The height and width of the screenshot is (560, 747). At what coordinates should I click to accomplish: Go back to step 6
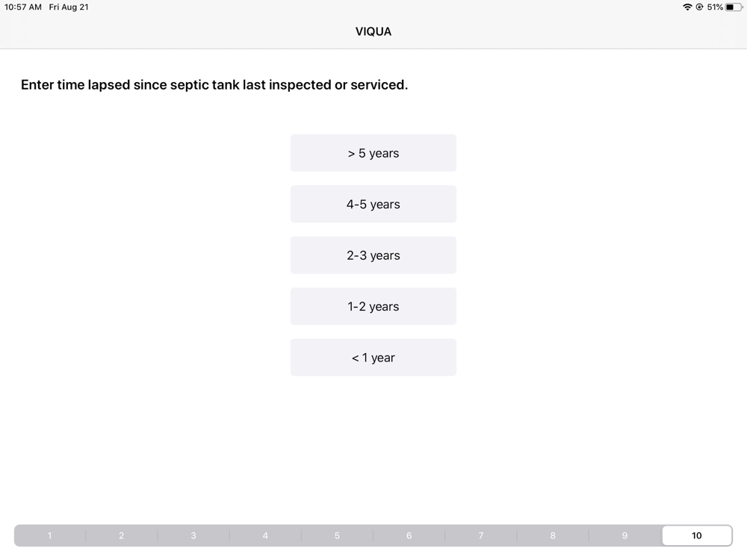409,535
